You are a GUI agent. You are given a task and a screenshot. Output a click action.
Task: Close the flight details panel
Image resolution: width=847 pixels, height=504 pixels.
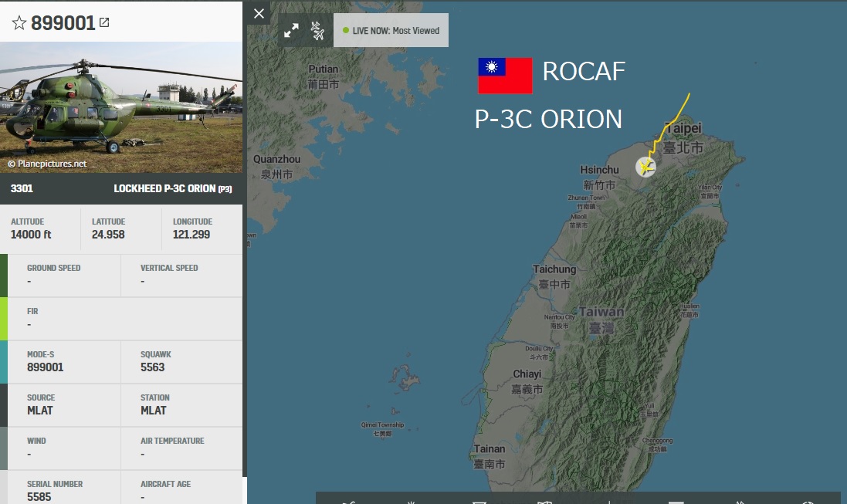pos(259,13)
